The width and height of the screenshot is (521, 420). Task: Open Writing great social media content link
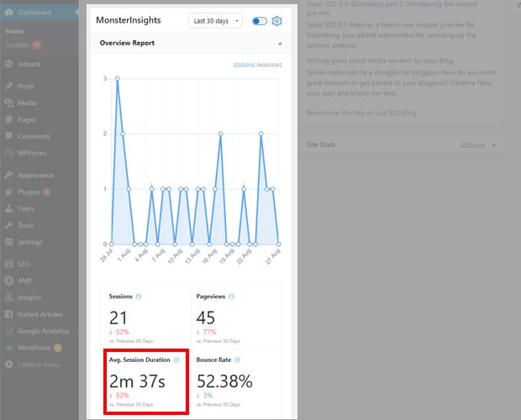(x=380, y=60)
